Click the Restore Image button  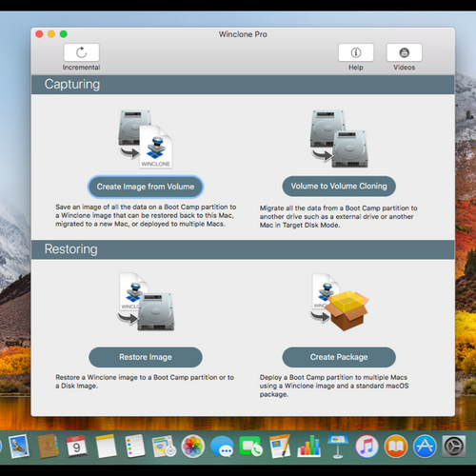(146, 357)
